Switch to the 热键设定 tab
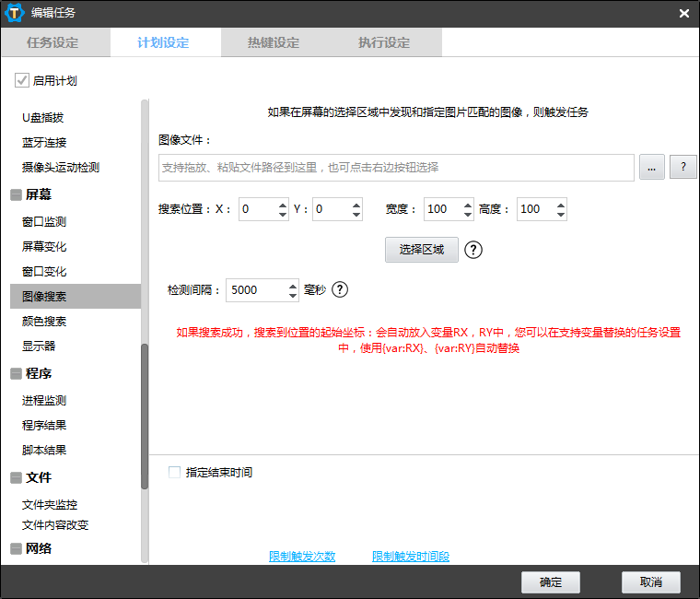The width and height of the screenshot is (700, 599). point(276,42)
